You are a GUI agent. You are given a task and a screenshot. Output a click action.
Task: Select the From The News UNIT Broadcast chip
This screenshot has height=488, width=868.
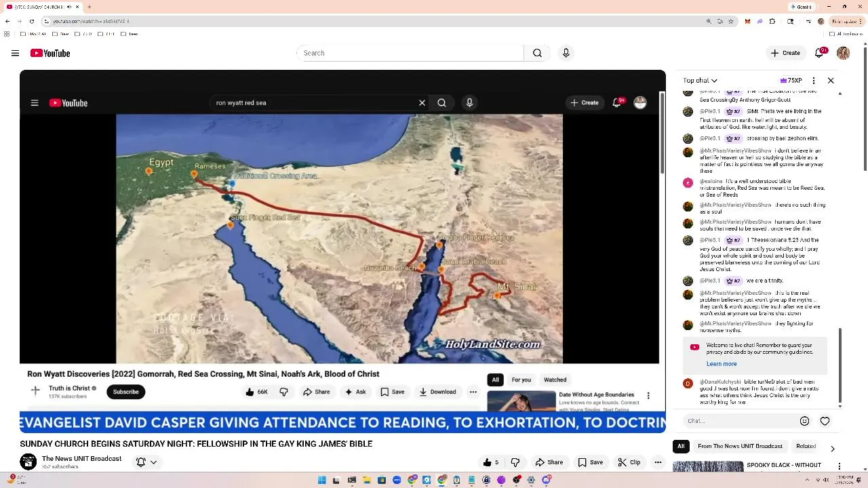(740, 446)
